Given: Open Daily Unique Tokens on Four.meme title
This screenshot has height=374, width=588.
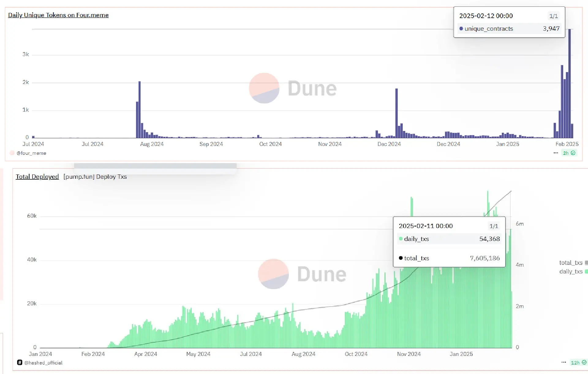Looking at the screenshot, I should tap(58, 15).
